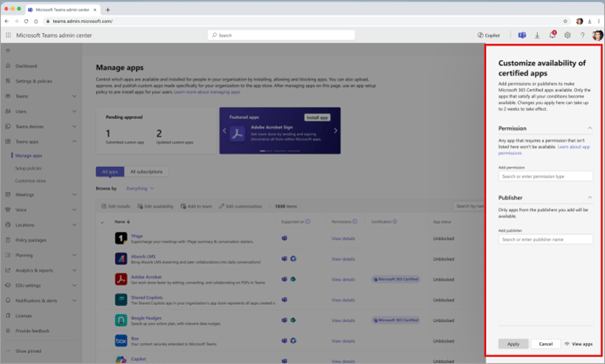Screen dimensions: 605x364
Task: Click the Add publisher search field
Action: click(x=545, y=239)
